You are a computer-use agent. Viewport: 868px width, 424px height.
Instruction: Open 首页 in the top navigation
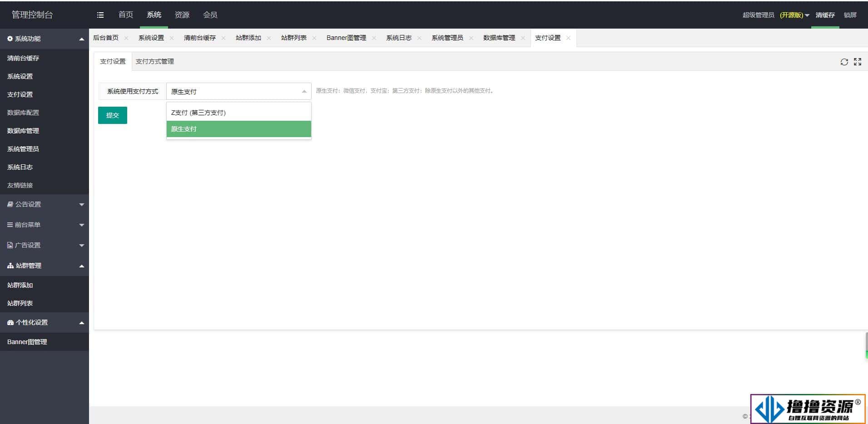[x=126, y=15]
